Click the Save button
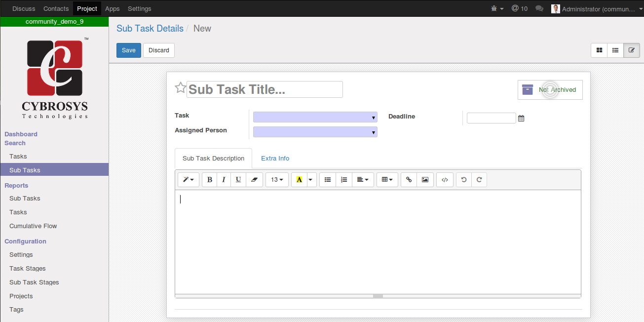 [x=129, y=50]
